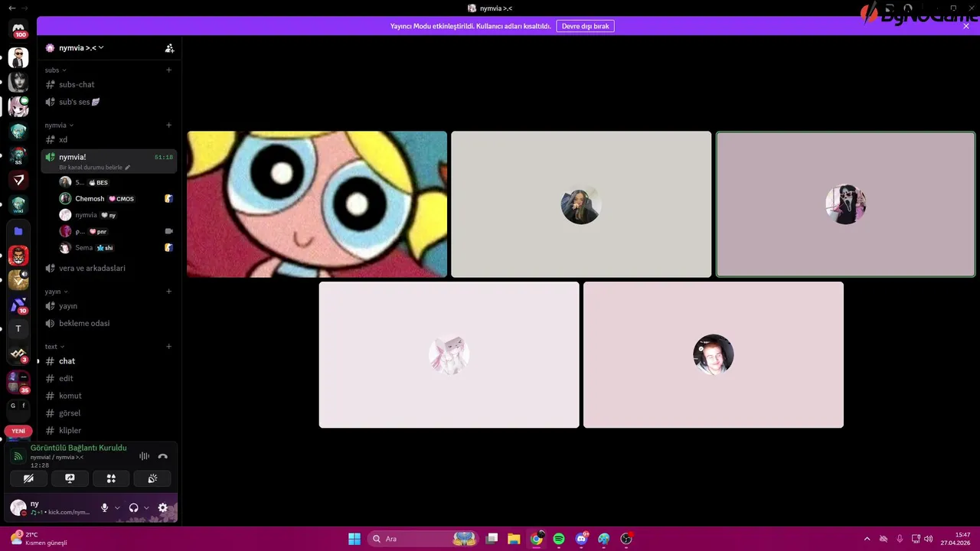Open the red triangle logo server
This screenshot has height=551, width=980.
(x=18, y=180)
